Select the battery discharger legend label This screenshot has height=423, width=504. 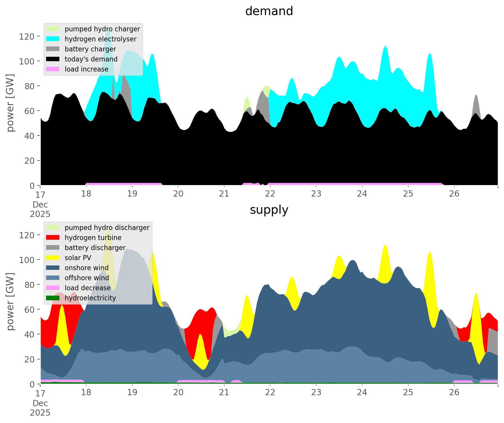(95, 248)
